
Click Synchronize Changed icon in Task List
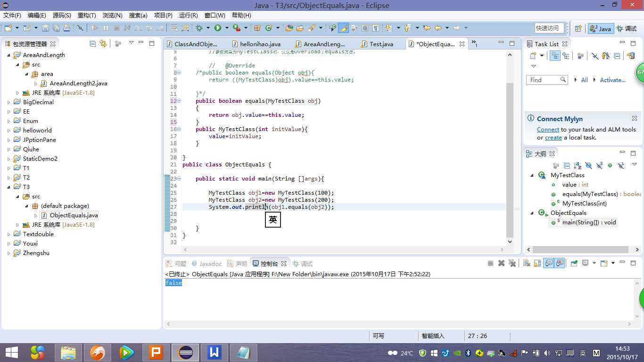pos(631,56)
